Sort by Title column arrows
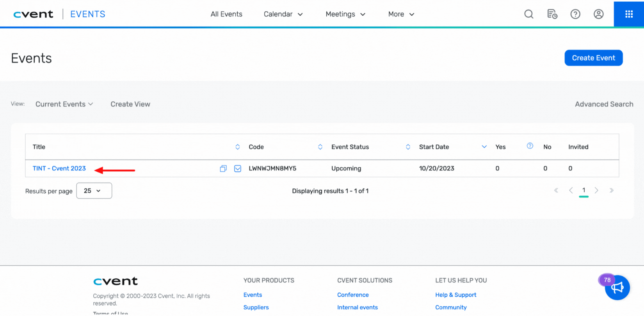 (237, 147)
